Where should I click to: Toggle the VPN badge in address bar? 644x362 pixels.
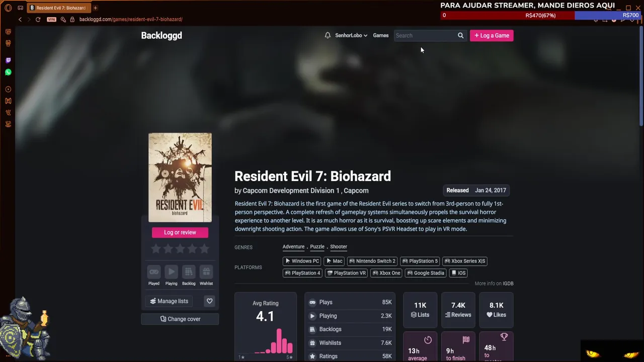click(x=51, y=19)
